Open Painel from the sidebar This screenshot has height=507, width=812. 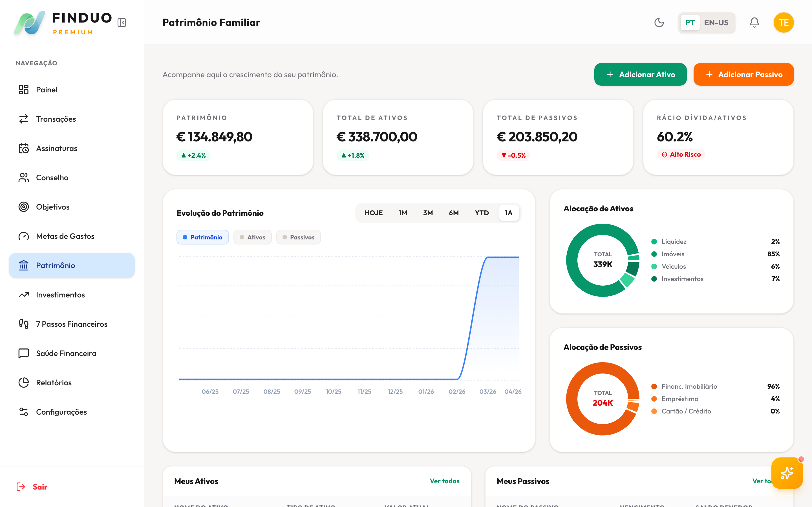(x=47, y=90)
